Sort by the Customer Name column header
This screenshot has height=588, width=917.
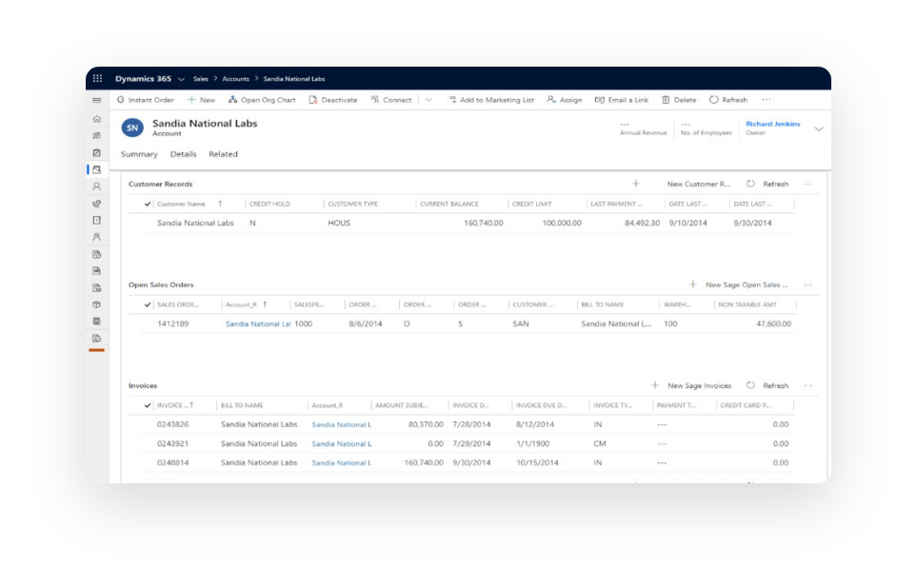click(181, 204)
